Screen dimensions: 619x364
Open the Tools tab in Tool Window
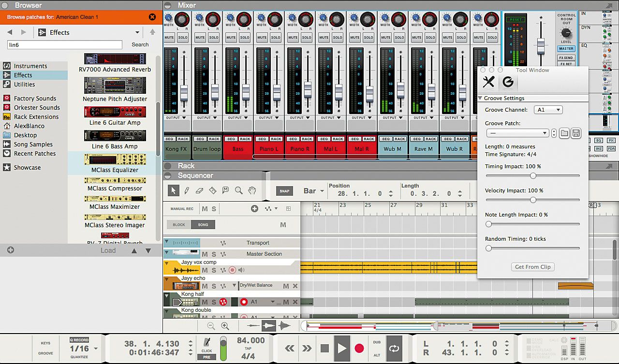489,82
